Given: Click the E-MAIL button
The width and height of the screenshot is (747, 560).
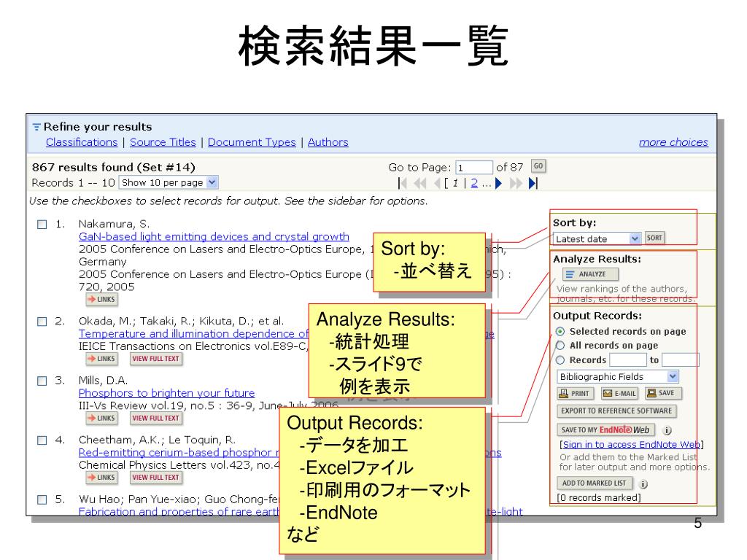Looking at the screenshot, I should point(619,393).
